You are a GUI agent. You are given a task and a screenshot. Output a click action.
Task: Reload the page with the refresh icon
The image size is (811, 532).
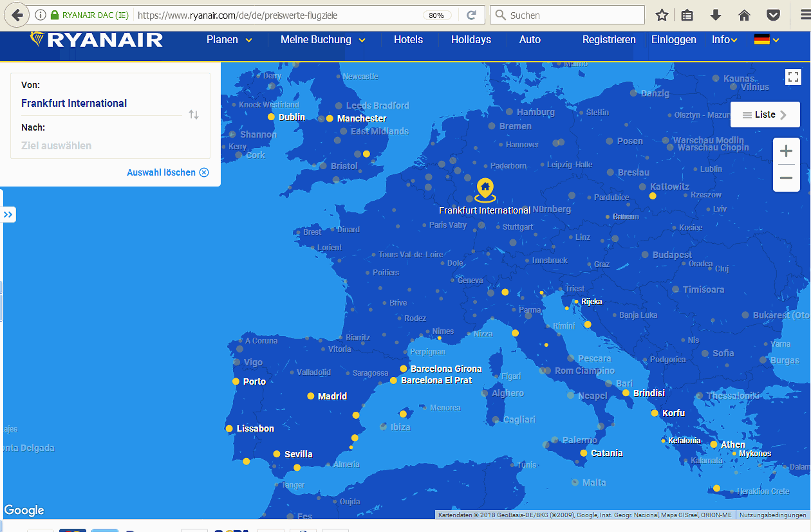pos(471,15)
